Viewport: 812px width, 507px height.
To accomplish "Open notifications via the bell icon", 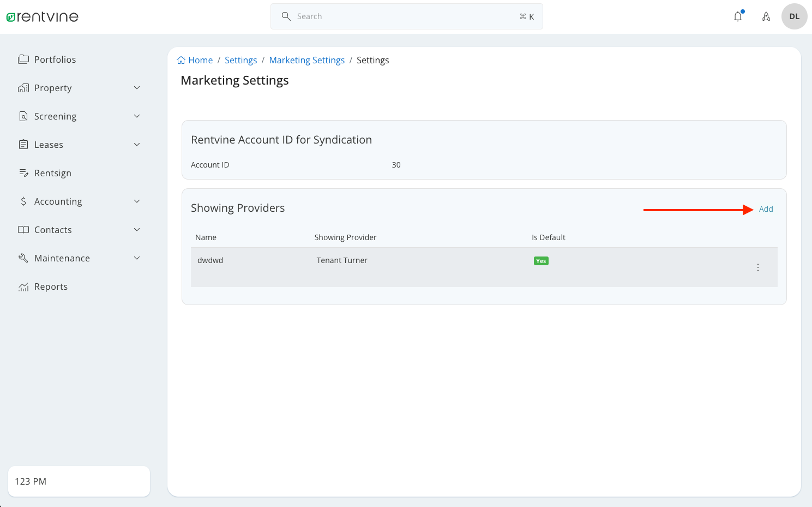I will point(738,16).
